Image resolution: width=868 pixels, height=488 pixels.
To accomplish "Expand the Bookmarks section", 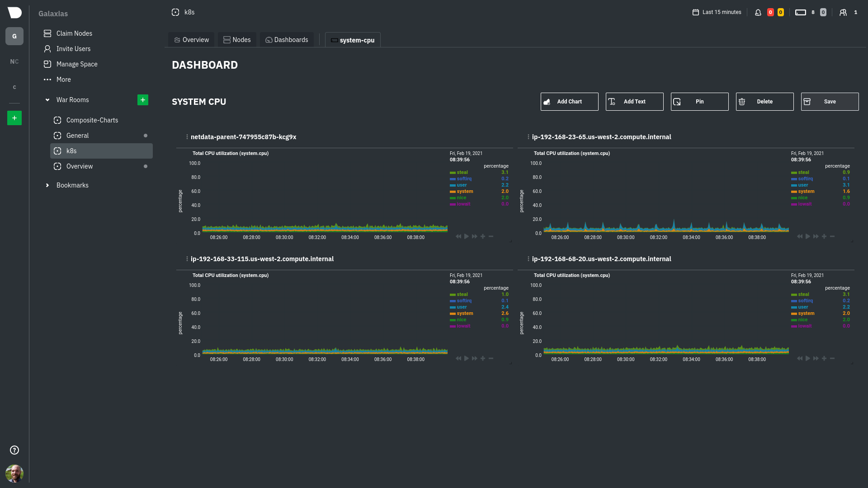I will (x=47, y=185).
